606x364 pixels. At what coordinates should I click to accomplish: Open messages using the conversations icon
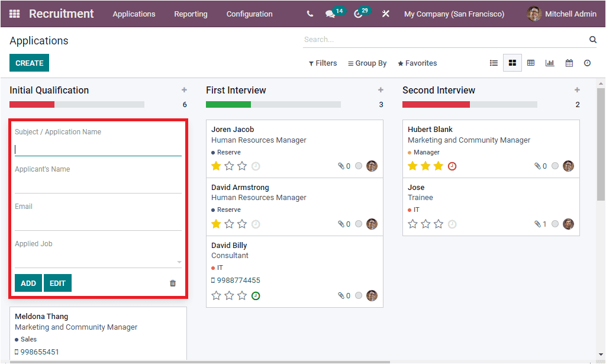[329, 13]
